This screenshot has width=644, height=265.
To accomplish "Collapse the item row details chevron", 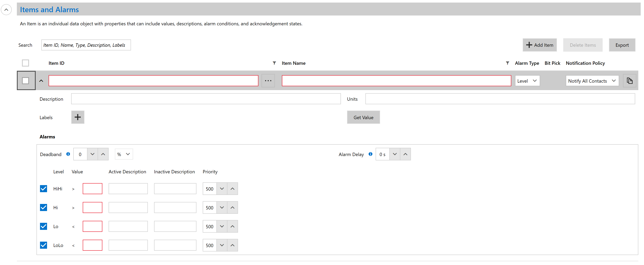I will pos(41,80).
